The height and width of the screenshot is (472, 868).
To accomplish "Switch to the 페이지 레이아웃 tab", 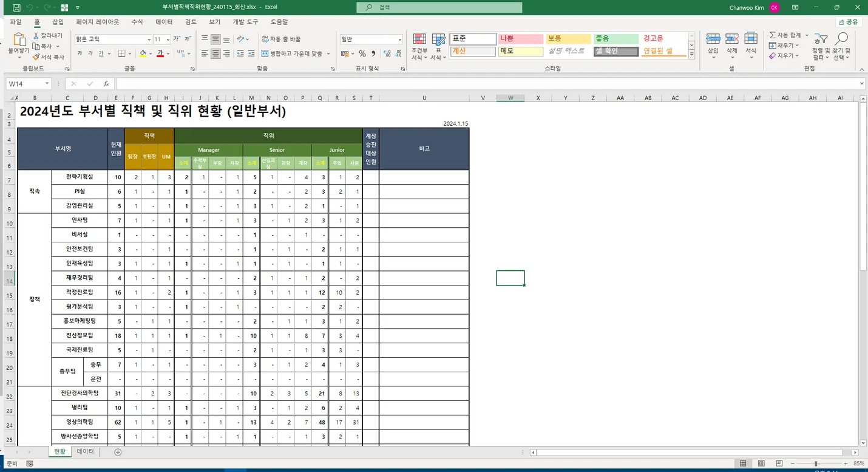I will pyautogui.click(x=97, y=22).
